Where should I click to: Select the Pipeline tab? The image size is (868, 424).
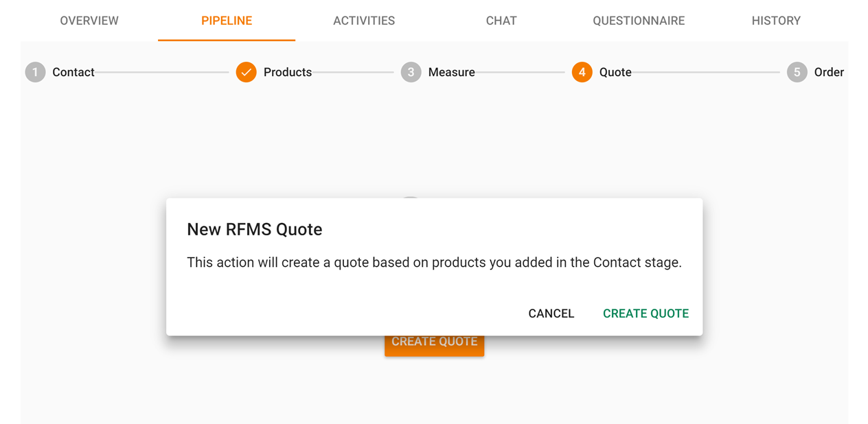[x=227, y=21]
